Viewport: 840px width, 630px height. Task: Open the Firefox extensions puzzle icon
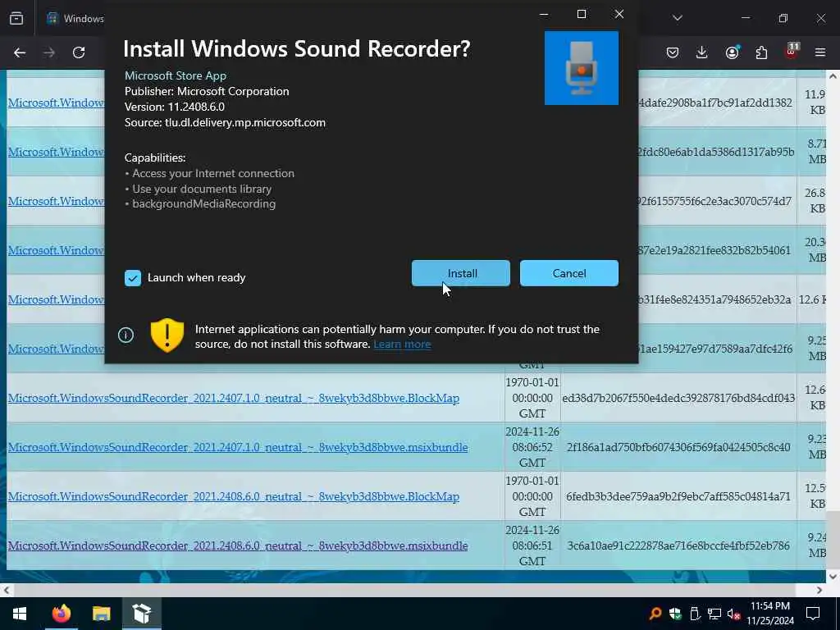pos(761,52)
